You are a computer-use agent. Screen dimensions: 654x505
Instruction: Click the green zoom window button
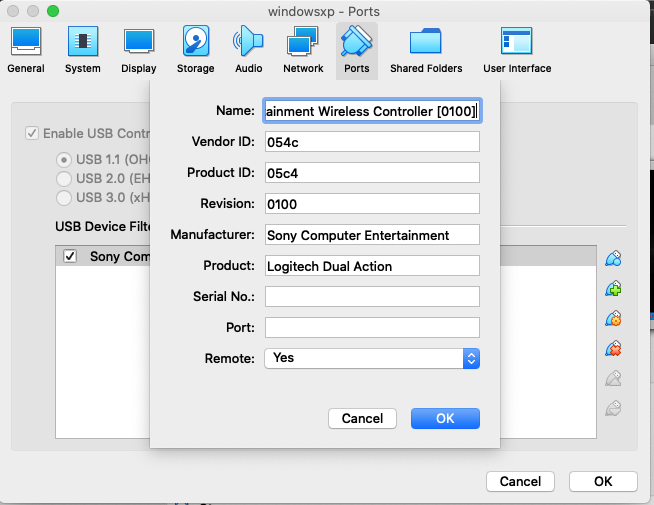tap(53, 11)
